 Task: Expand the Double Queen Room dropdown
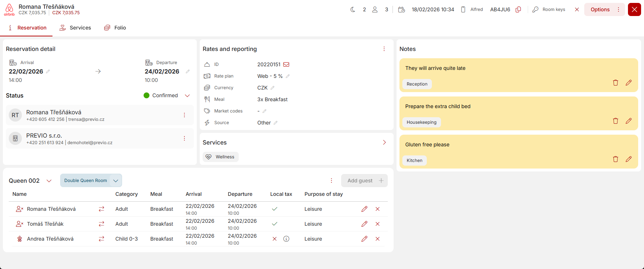tap(116, 181)
